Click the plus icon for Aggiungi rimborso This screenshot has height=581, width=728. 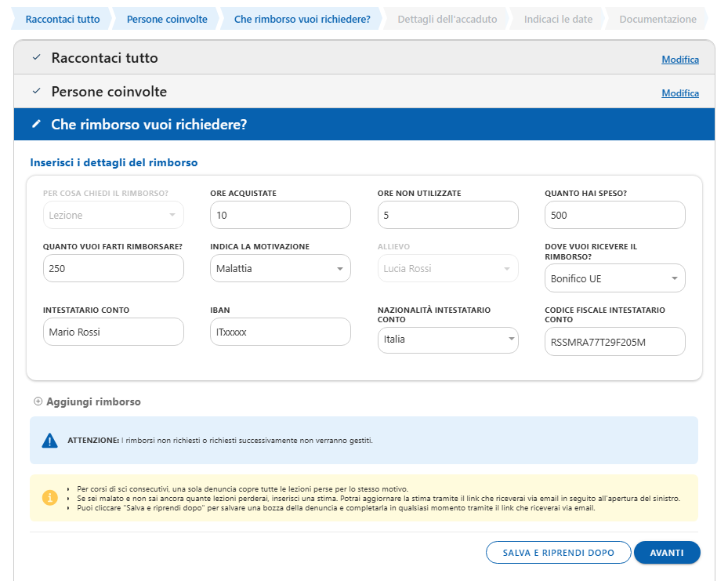(38, 401)
